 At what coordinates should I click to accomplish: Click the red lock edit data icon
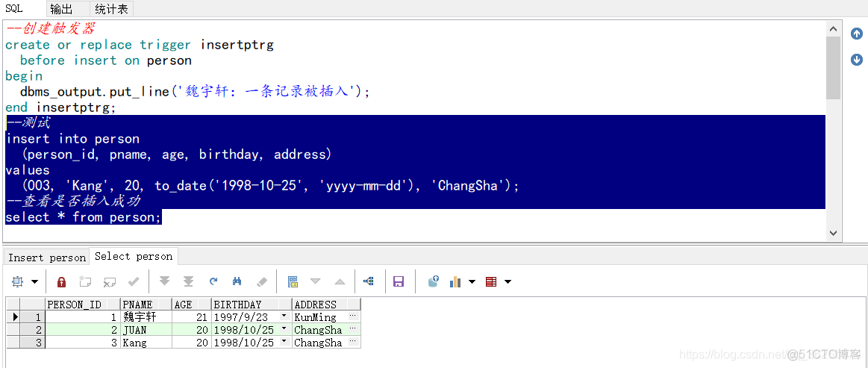pyautogui.click(x=61, y=281)
